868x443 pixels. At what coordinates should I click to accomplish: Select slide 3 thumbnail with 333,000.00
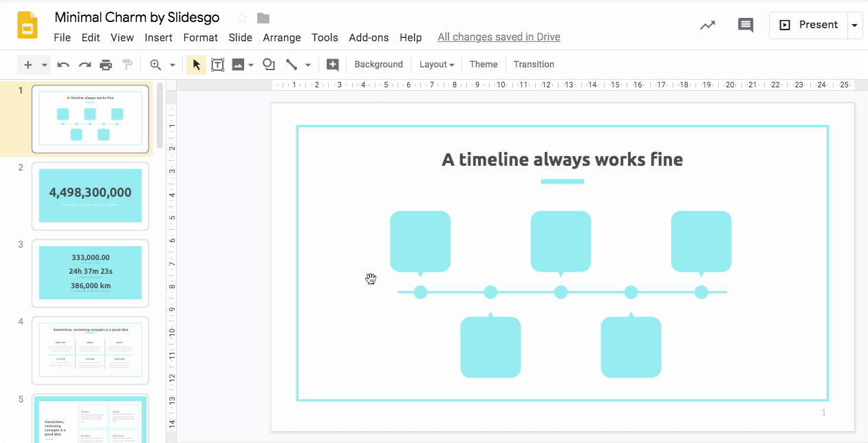90,273
